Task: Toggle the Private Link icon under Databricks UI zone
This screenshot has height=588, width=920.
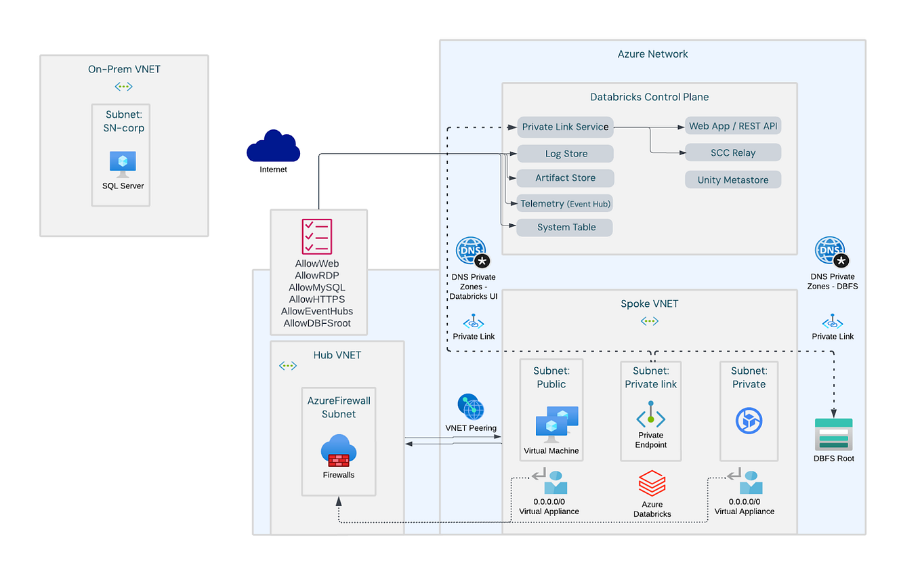Action: pos(474,323)
